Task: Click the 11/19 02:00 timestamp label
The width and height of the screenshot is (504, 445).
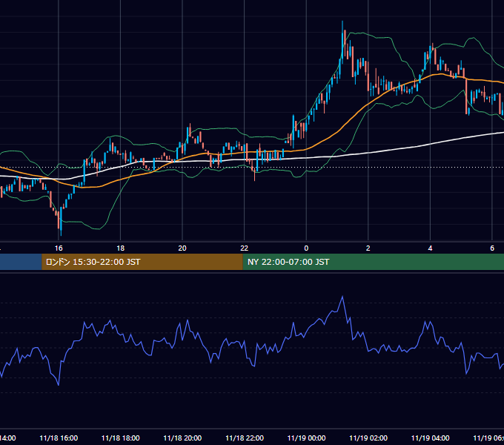Action: coord(368,438)
